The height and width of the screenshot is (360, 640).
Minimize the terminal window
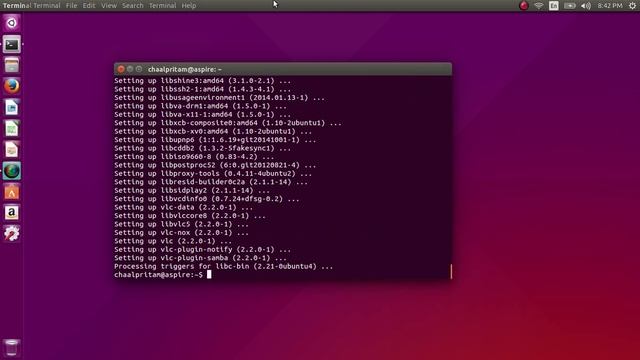coord(130,69)
